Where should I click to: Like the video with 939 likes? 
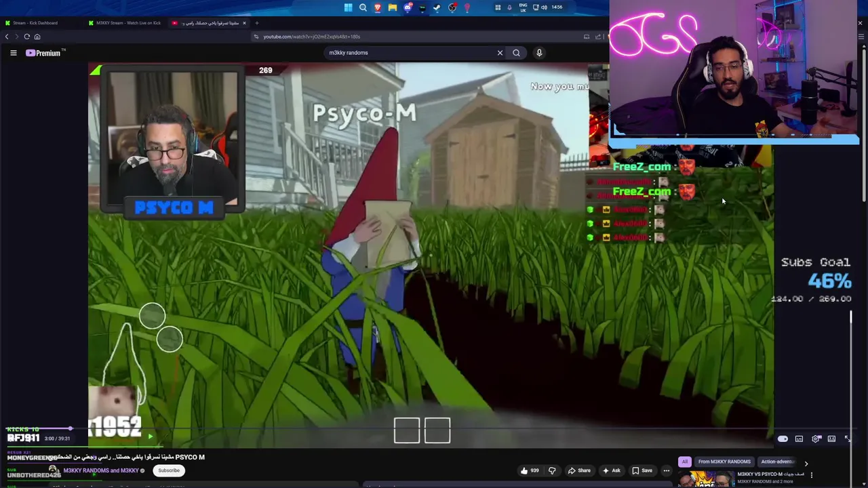point(529,470)
